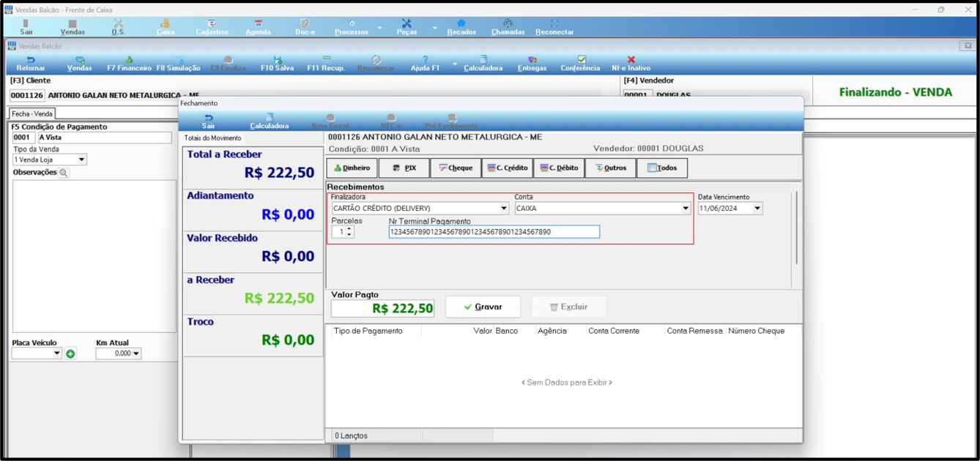980x461 pixels.
Task: Open the Data Vencimento date picker
Action: pos(757,209)
